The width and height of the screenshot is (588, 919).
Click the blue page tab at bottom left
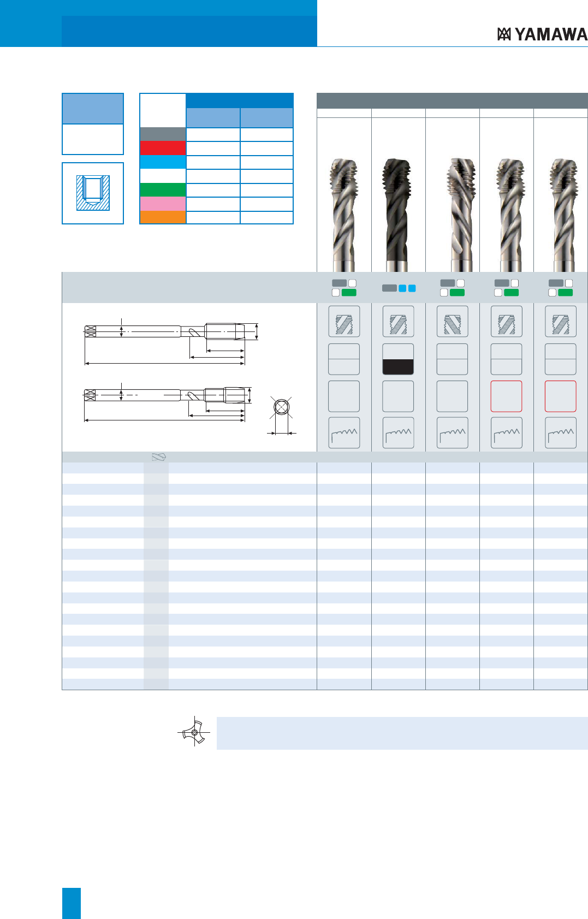tap(72, 903)
